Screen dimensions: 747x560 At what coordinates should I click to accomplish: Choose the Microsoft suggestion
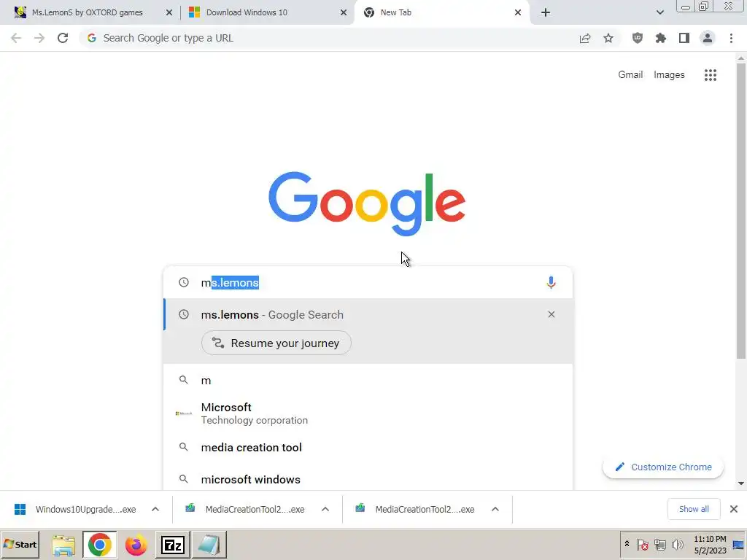click(x=368, y=413)
